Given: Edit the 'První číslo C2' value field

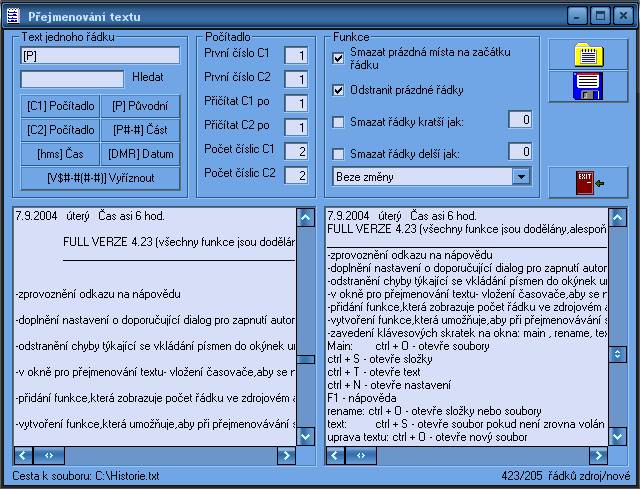Looking at the screenshot, I should tap(296, 79).
